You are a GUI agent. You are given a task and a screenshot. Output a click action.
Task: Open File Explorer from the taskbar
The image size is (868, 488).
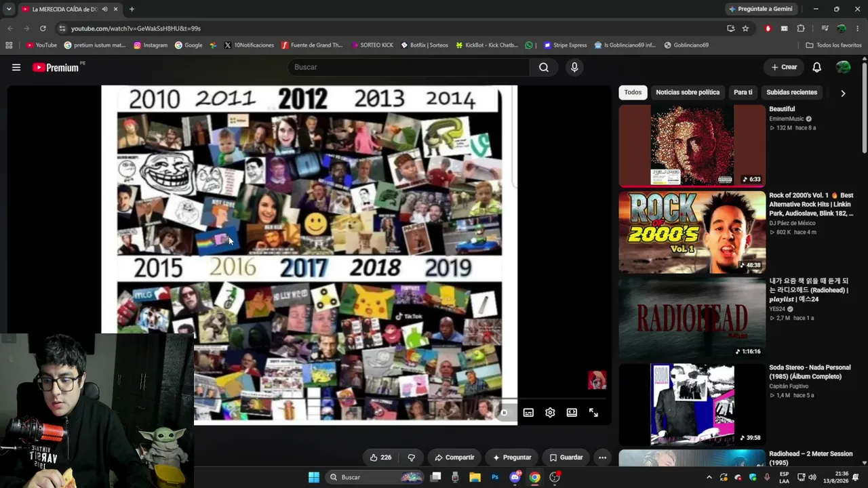[x=475, y=477]
